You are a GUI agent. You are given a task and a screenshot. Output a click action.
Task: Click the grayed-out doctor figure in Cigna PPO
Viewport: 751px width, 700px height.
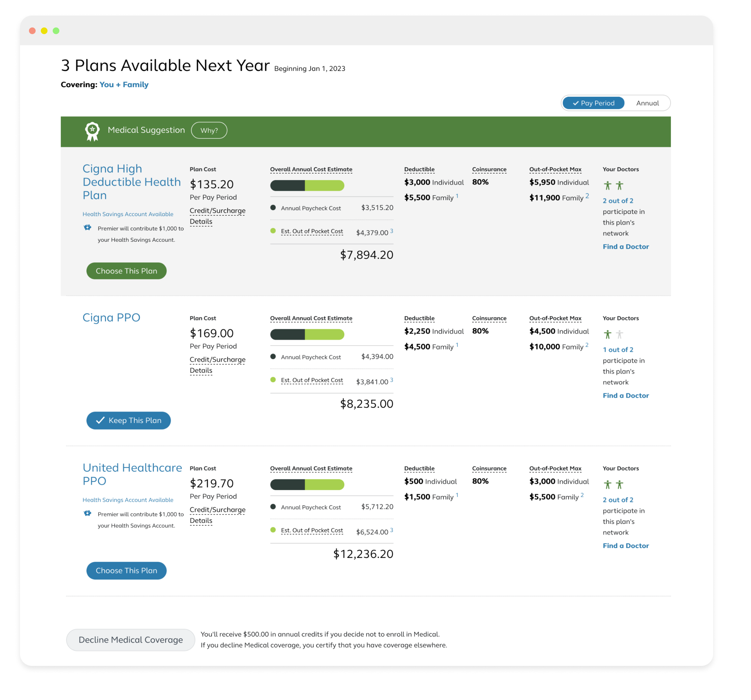619,334
